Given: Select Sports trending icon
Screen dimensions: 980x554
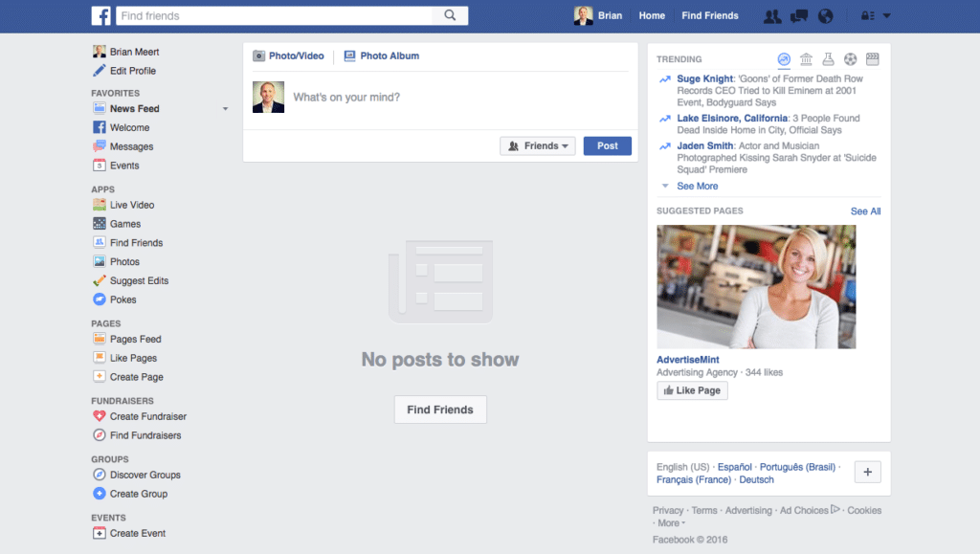Looking at the screenshot, I should (850, 59).
